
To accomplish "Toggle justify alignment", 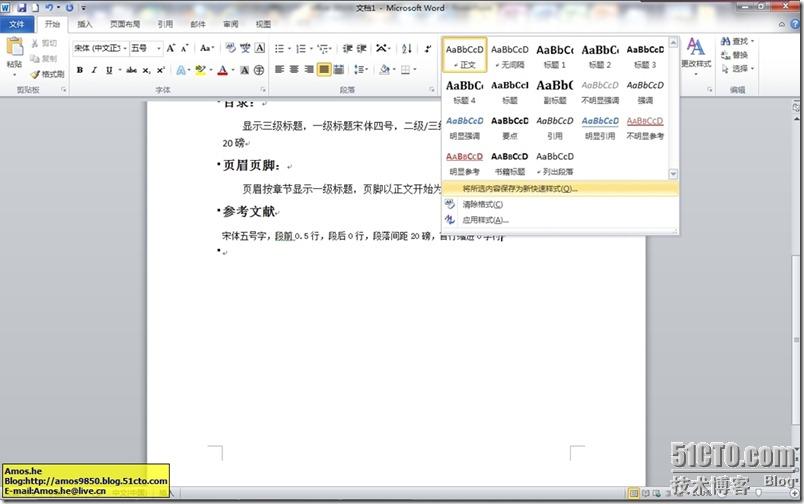I will pos(324,69).
